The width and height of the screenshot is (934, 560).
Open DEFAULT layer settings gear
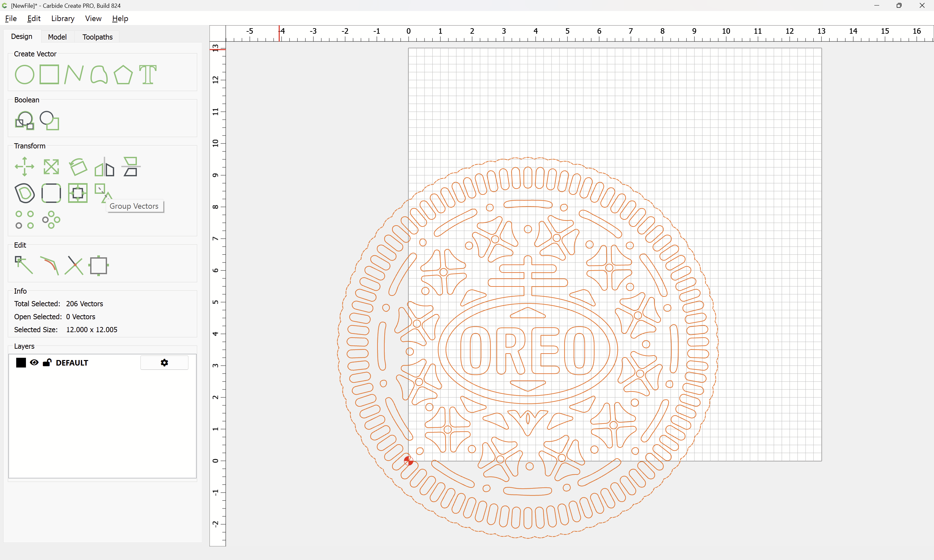(x=164, y=363)
